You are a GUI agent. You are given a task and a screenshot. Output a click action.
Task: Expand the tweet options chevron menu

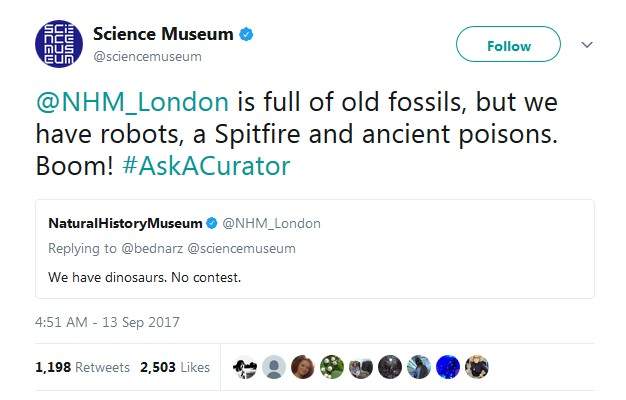click(588, 45)
